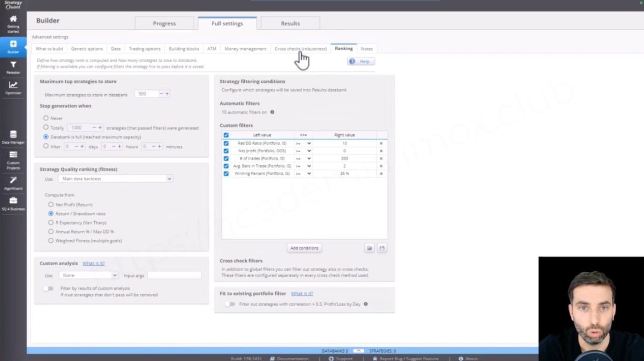Save custom filters via disk icon
Viewport: 644px width, 361px height.
[x=381, y=248]
